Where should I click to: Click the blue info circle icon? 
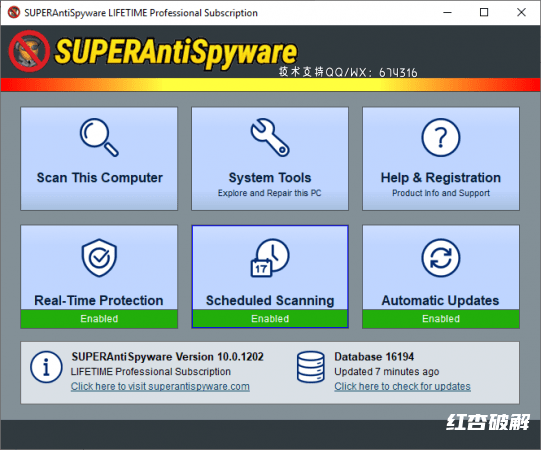click(x=46, y=367)
